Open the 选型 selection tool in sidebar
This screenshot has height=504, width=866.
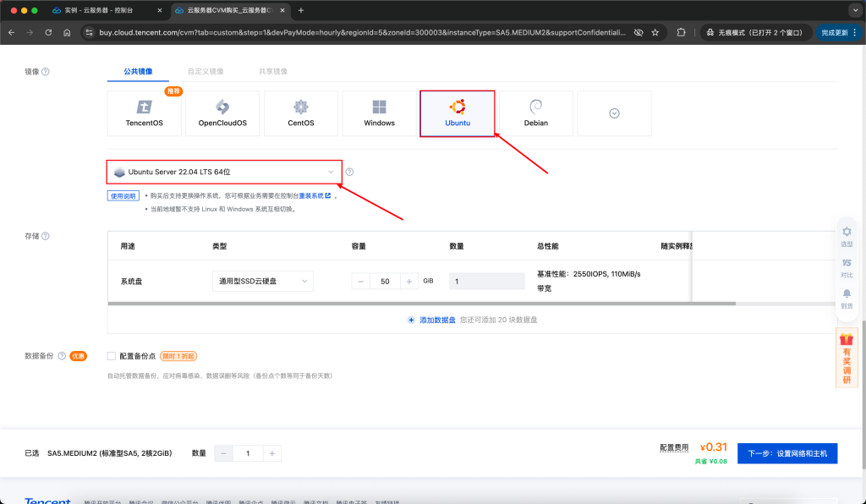tap(847, 236)
